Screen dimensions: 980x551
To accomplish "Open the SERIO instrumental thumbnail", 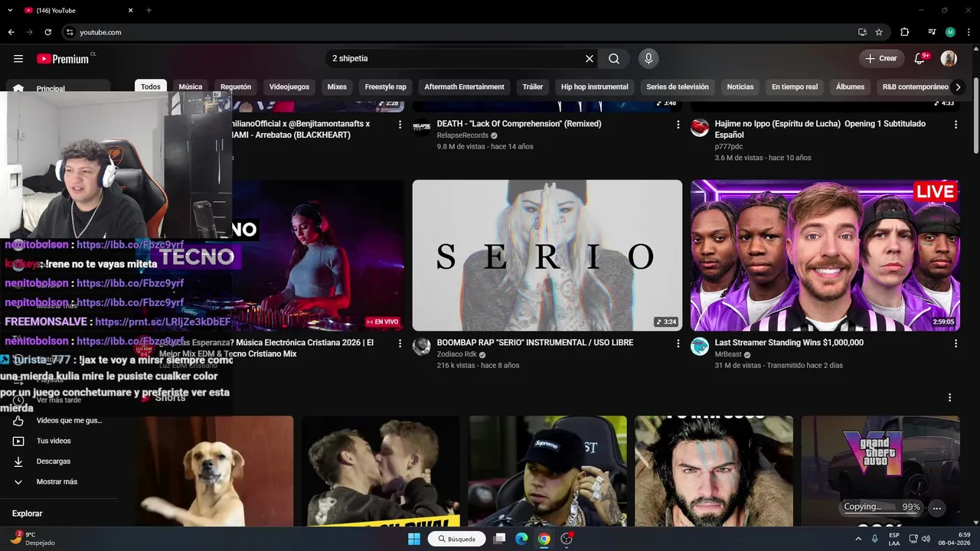I will 547,256.
